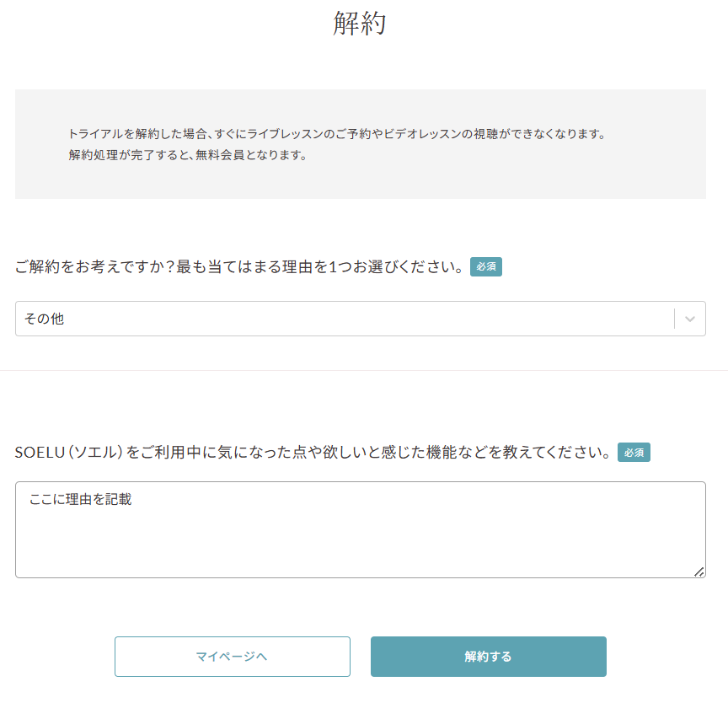The width and height of the screenshot is (728, 703).
Task: Select the その他 value in the dropdown
Action: [x=45, y=319]
